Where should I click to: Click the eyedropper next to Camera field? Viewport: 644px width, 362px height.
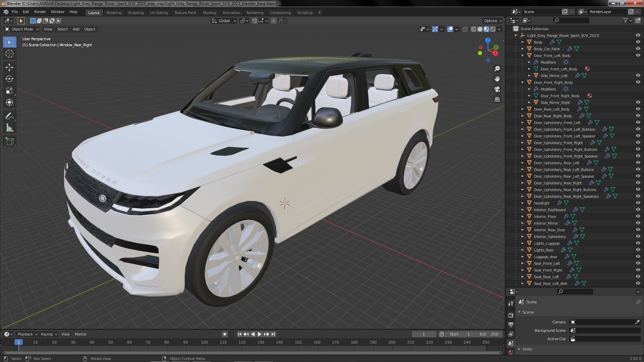click(637, 322)
